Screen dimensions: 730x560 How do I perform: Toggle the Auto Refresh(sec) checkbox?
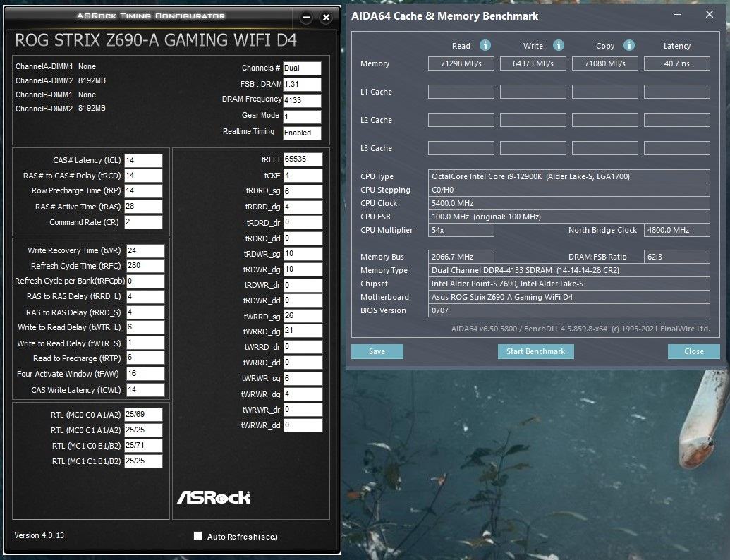click(198, 536)
